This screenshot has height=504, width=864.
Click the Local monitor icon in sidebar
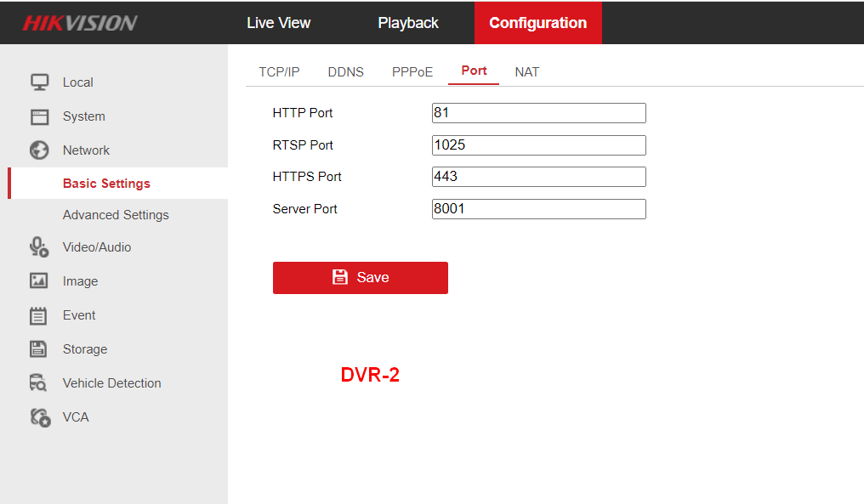(39, 82)
